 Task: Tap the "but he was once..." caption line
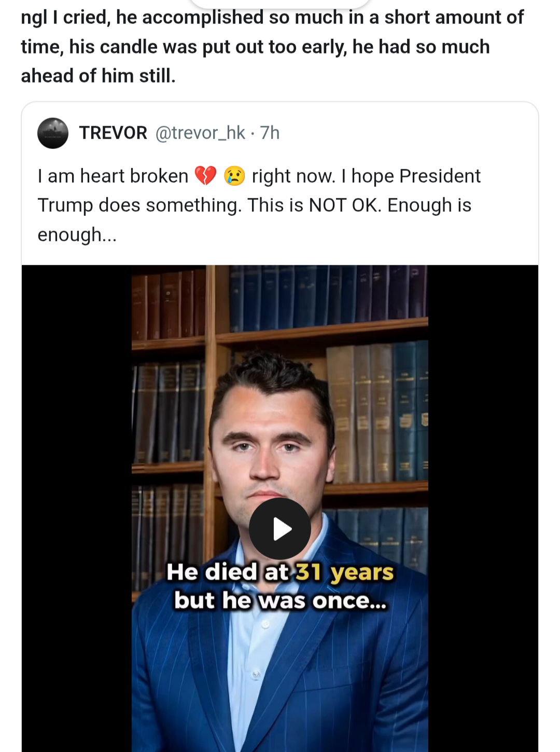pyautogui.click(x=280, y=600)
